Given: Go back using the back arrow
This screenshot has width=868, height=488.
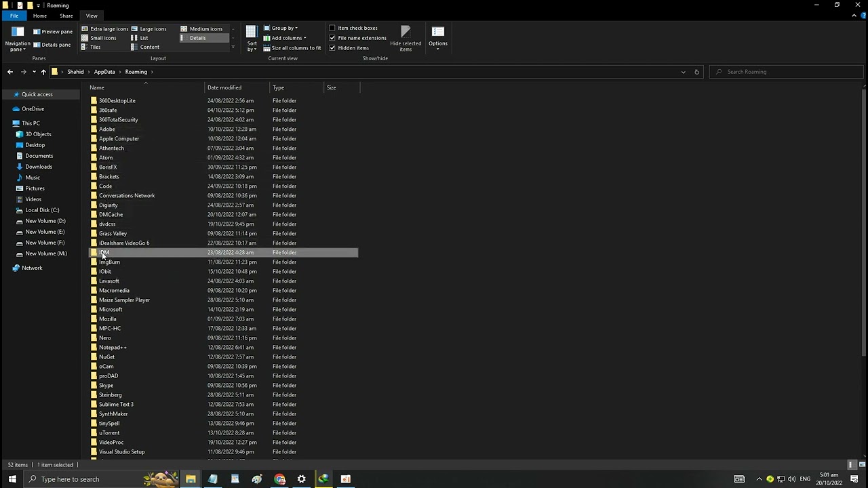Looking at the screenshot, I should coord(9,72).
